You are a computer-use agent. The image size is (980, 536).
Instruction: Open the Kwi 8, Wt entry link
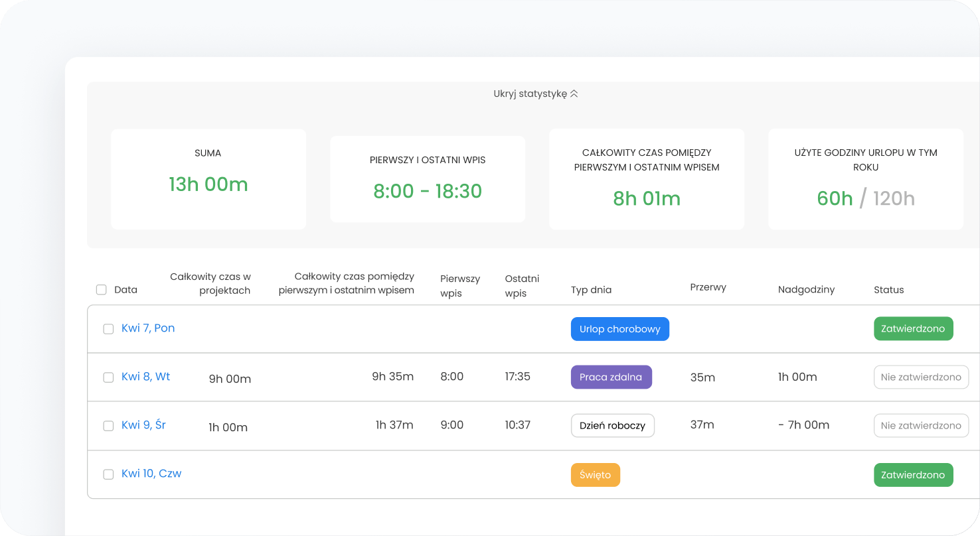(x=145, y=377)
